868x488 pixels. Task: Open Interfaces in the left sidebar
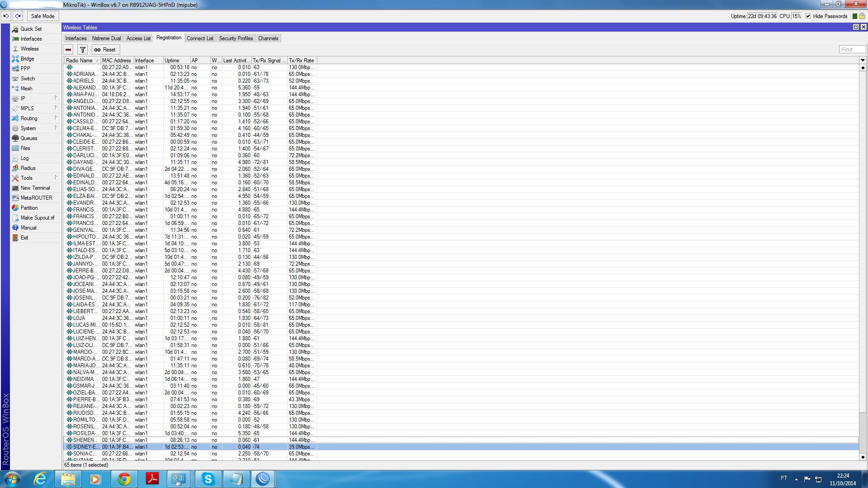click(31, 39)
